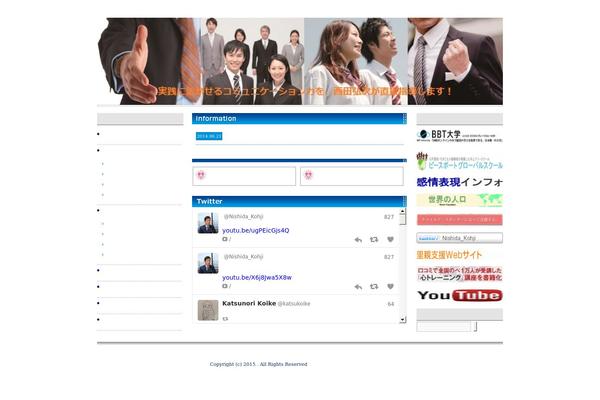Click the Twitter section header
600x400 pixels.
299,201
